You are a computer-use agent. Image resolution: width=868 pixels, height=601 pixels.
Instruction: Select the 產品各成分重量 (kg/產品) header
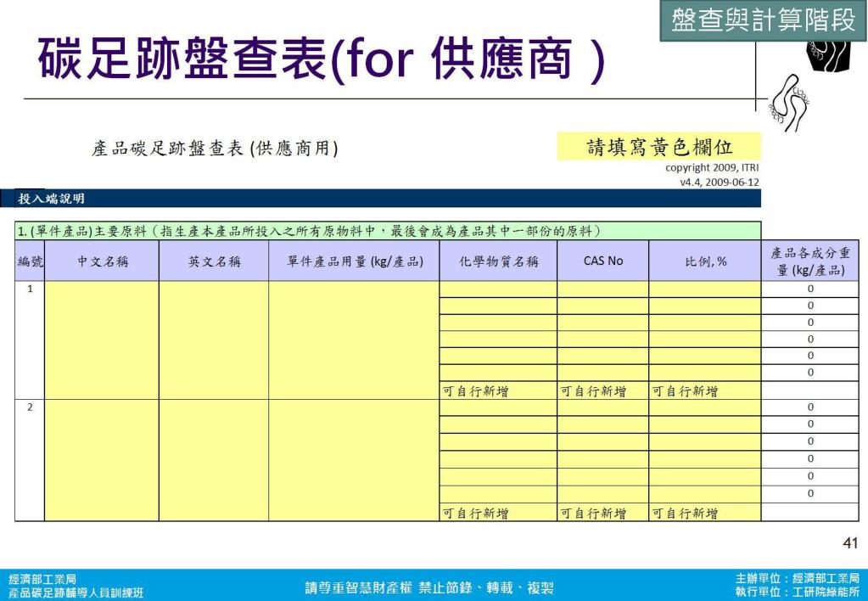pyautogui.click(x=809, y=261)
